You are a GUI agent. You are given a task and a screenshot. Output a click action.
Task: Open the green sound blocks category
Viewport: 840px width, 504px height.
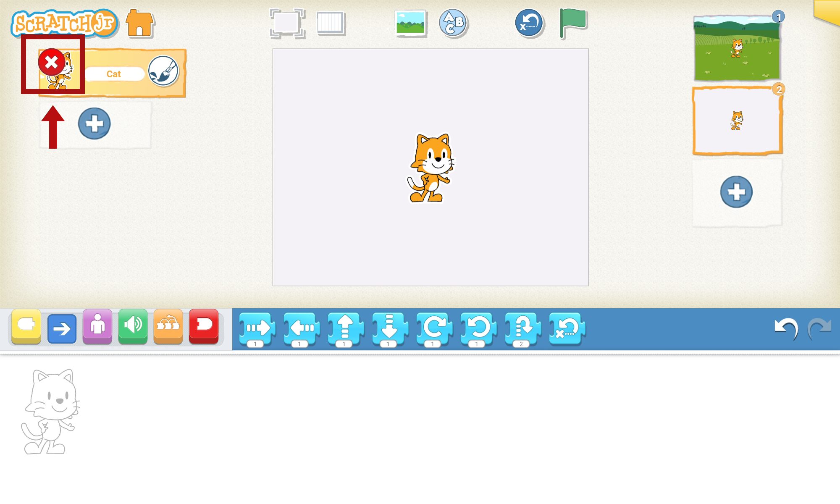[x=133, y=327]
